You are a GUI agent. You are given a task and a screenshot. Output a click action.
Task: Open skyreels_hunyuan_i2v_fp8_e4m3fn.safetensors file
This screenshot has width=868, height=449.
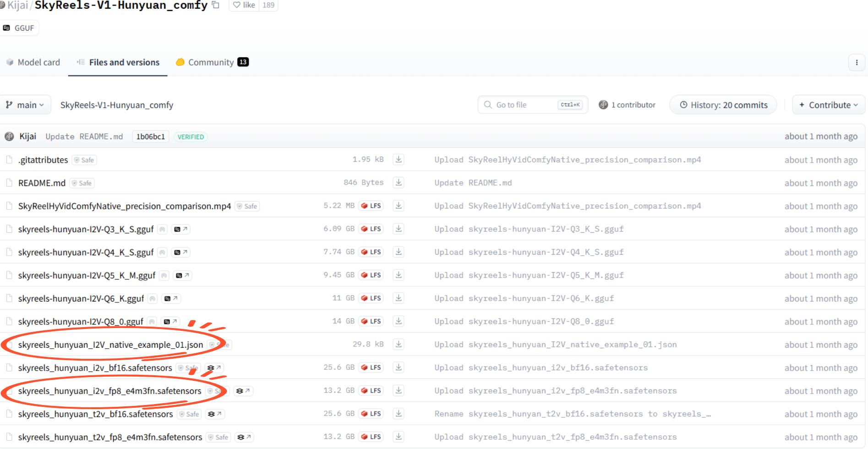(x=110, y=391)
